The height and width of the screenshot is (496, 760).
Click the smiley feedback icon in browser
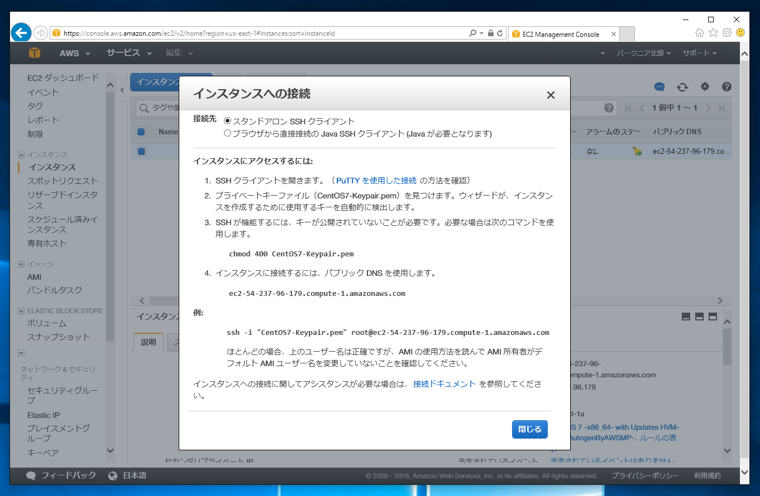pyautogui.click(x=740, y=32)
